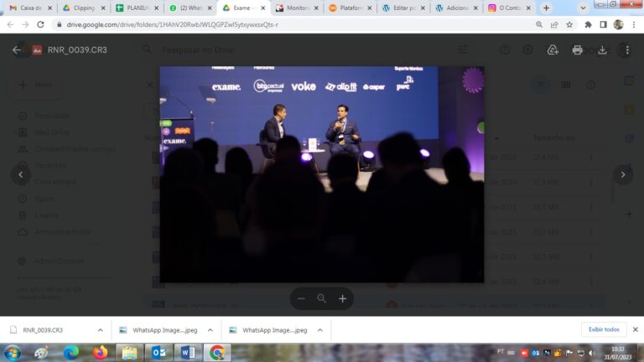The height and width of the screenshot is (362, 644).
Task: Download the previewed image file
Action: coord(602,50)
